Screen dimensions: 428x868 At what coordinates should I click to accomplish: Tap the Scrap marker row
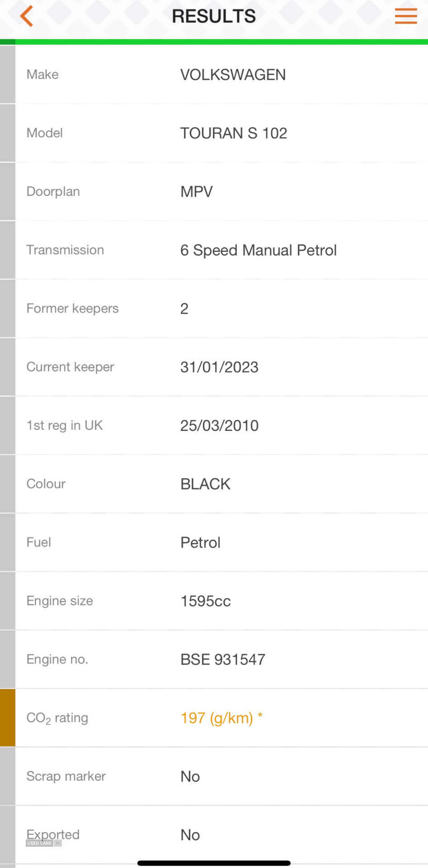214,776
